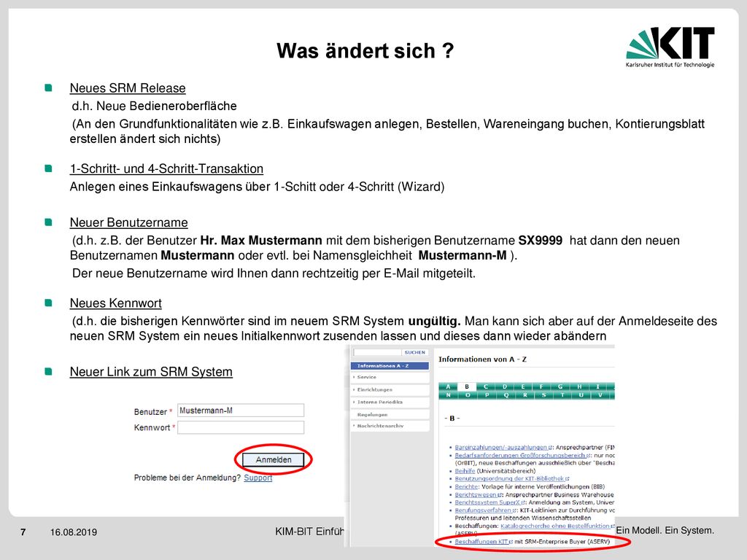Open the Berichte link
Screen dimensions: 747x560
point(466,486)
